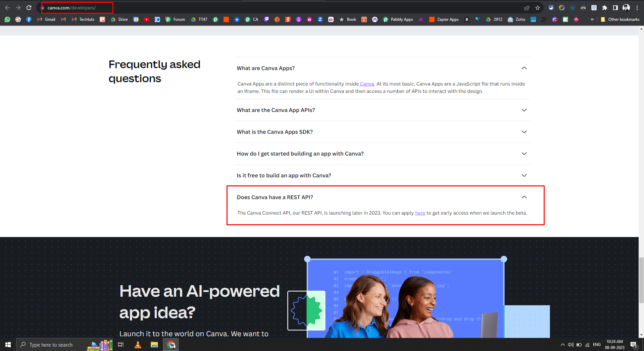
Task: Open the Zoho bookmark
Action: pyautogui.click(x=516, y=19)
